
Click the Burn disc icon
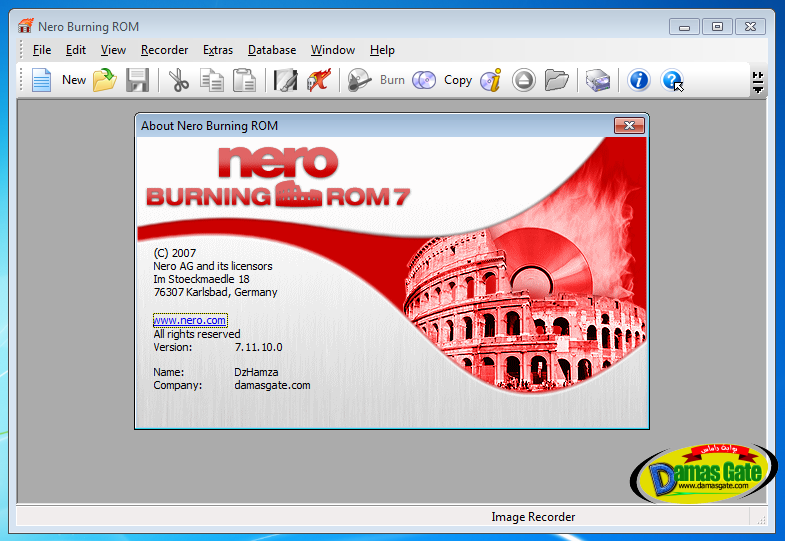[359, 80]
